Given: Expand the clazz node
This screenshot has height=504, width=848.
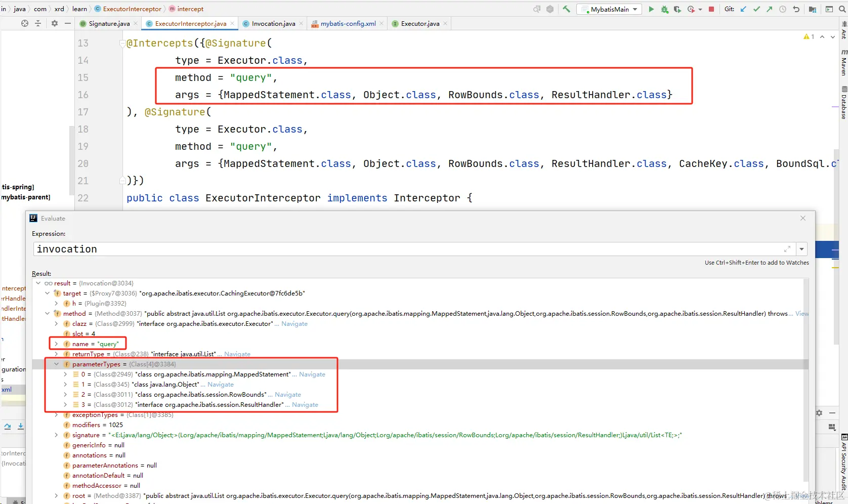Looking at the screenshot, I should coord(57,324).
